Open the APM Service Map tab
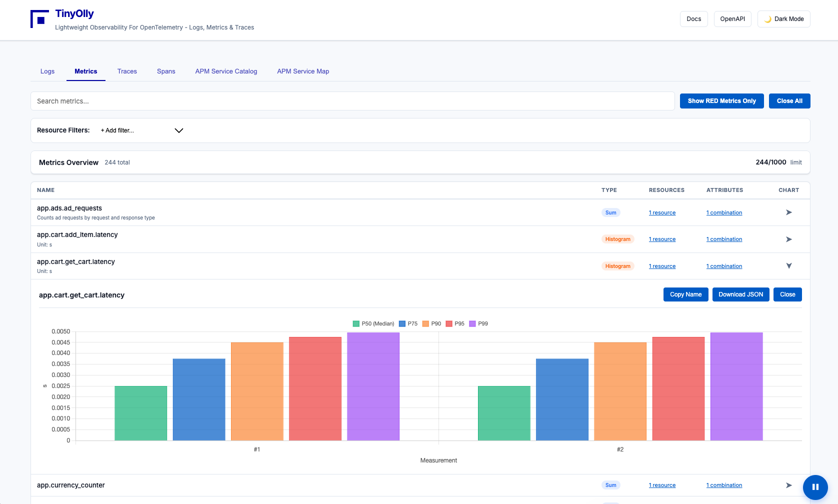 (x=303, y=71)
